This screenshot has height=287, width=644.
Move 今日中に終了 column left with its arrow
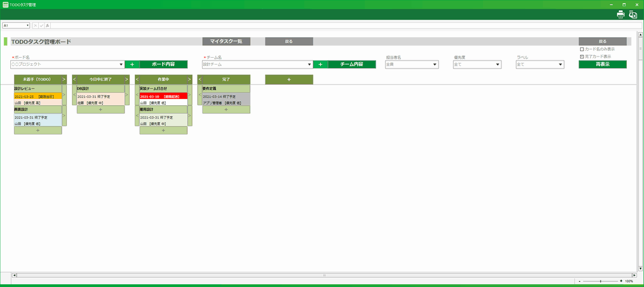coord(74,79)
